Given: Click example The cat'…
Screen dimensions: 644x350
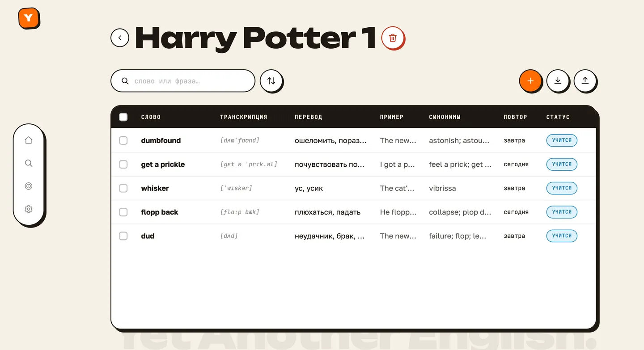Looking at the screenshot, I should pos(397,188).
